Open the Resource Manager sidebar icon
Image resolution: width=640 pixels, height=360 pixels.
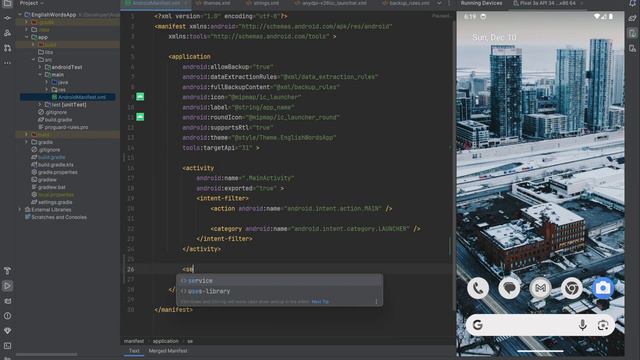pos(7,33)
